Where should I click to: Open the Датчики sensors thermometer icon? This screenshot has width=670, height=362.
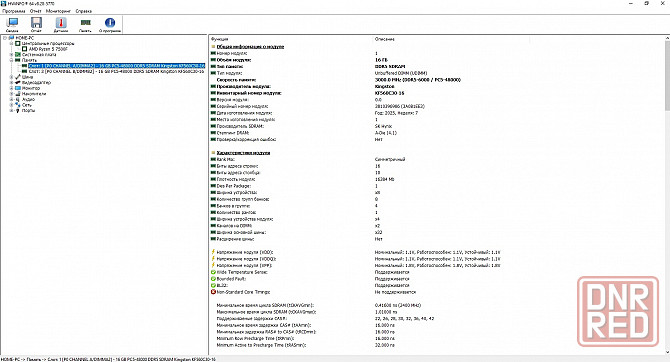61,22
